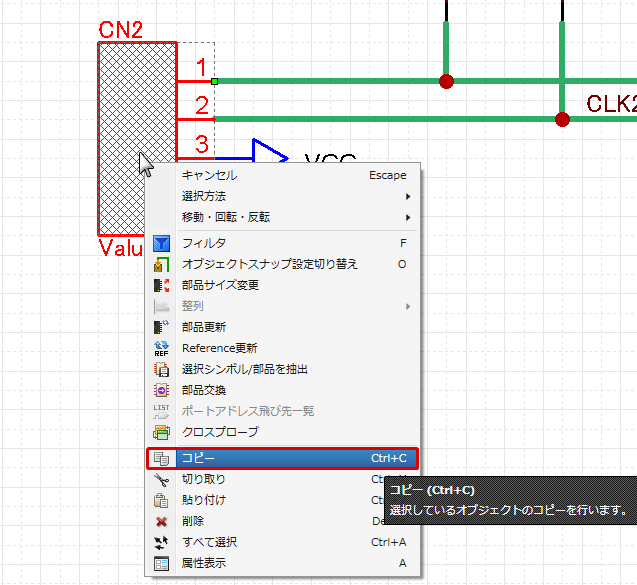Choose 部品交換 from the menu
This screenshot has height=585, width=637.
(282, 390)
